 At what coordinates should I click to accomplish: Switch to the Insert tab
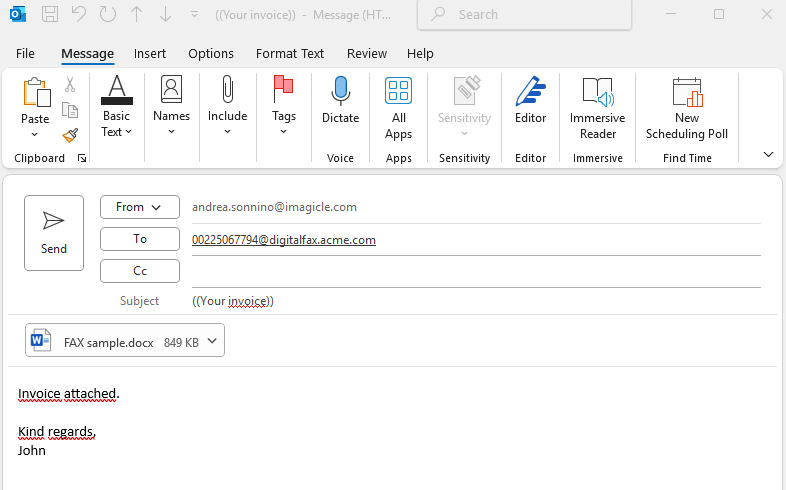tap(150, 54)
